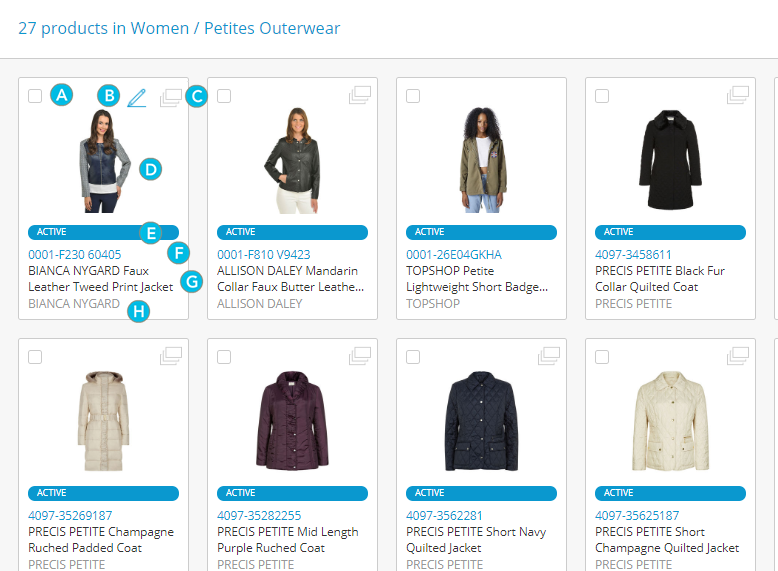The width and height of the screenshot is (778, 571).
Task: Check the TOPSHOP Petite jacket checkbox
Action: click(413, 96)
